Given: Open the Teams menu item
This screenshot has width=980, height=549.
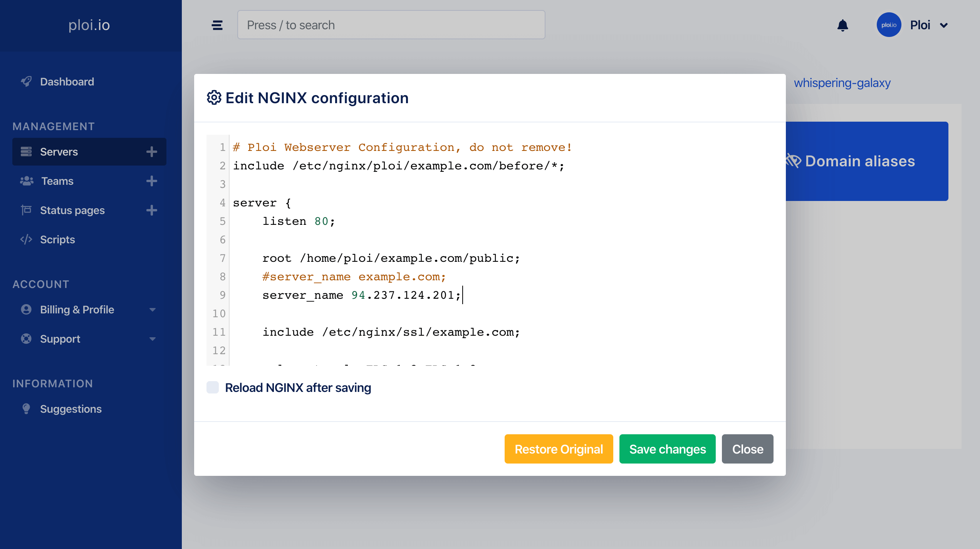Looking at the screenshot, I should coord(57,181).
